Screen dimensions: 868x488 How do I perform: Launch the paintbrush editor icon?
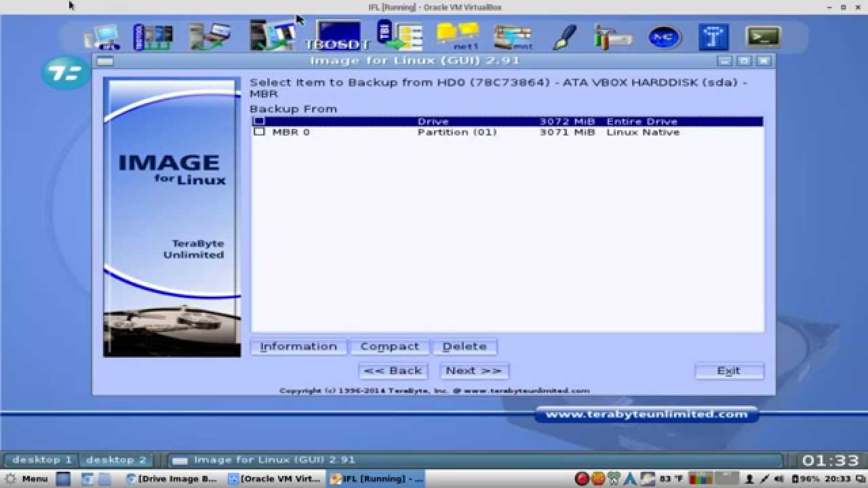[x=564, y=37]
